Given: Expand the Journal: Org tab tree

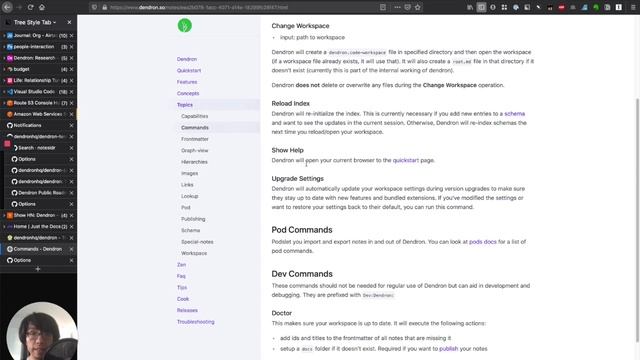Looking at the screenshot, I should coord(4,36).
